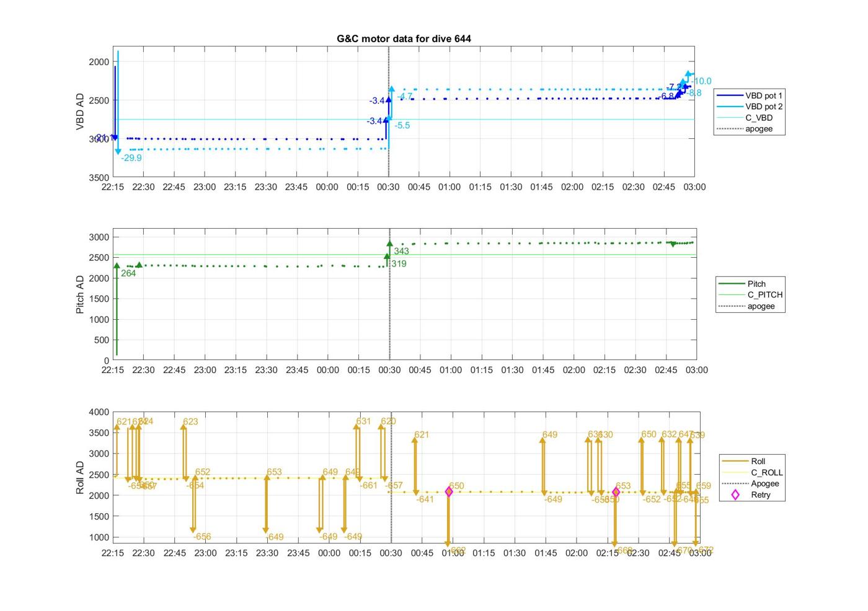868x611 pixels.
Task: Select the 'VBD pot 2' legend entry
Action: pos(764,107)
